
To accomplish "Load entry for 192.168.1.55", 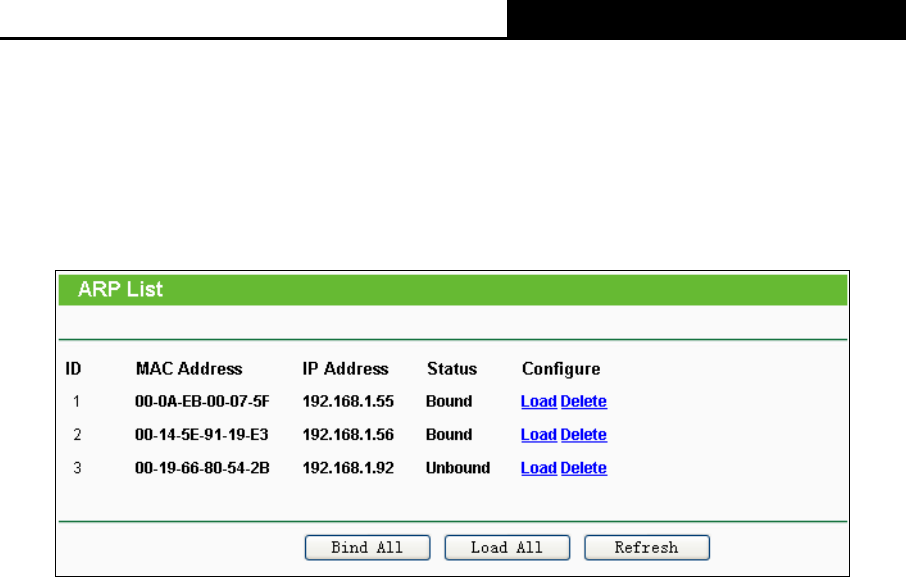I will pyautogui.click(x=539, y=401).
